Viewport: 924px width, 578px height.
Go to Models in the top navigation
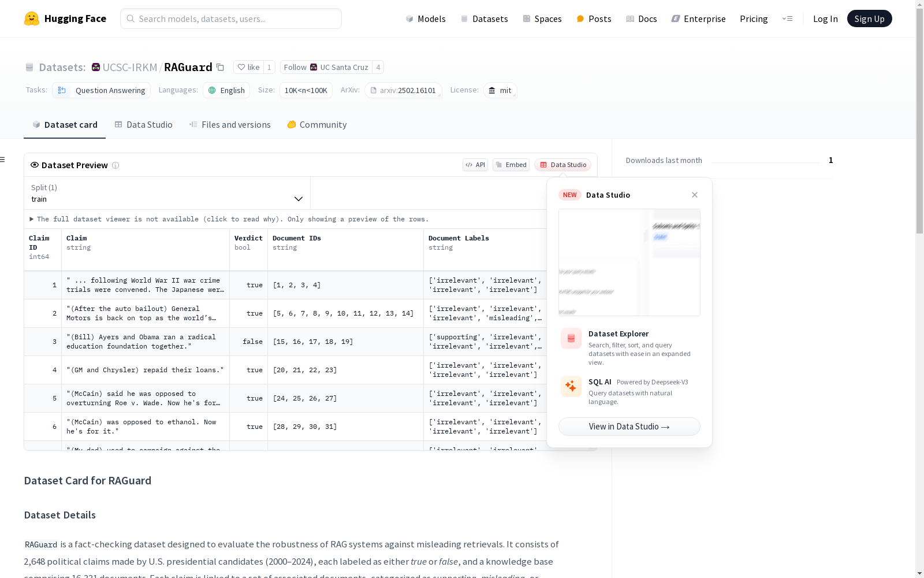point(426,18)
